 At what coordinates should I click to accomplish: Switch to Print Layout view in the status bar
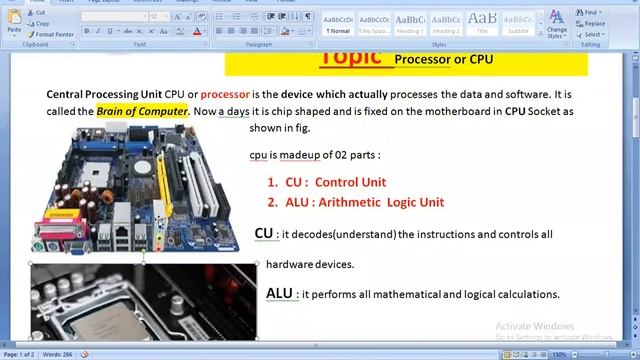pyautogui.click(x=507, y=354)
